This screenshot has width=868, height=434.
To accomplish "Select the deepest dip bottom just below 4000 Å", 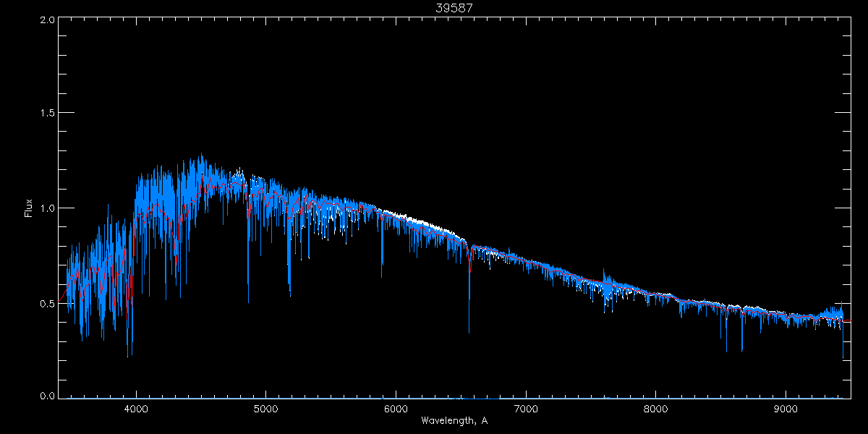I will click(x=128, y=356).
